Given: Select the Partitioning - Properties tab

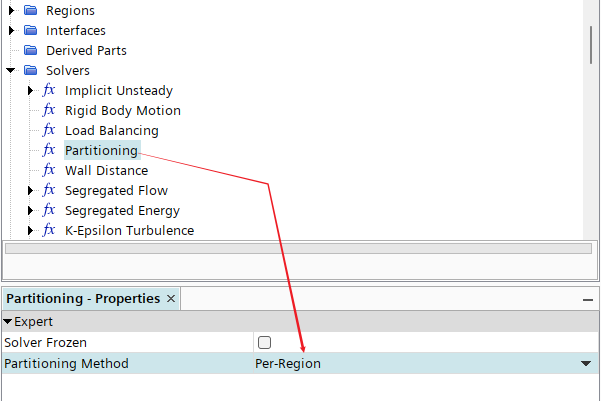Looking at the screenshot, I should pyautogui.click(x=83, y=299).
